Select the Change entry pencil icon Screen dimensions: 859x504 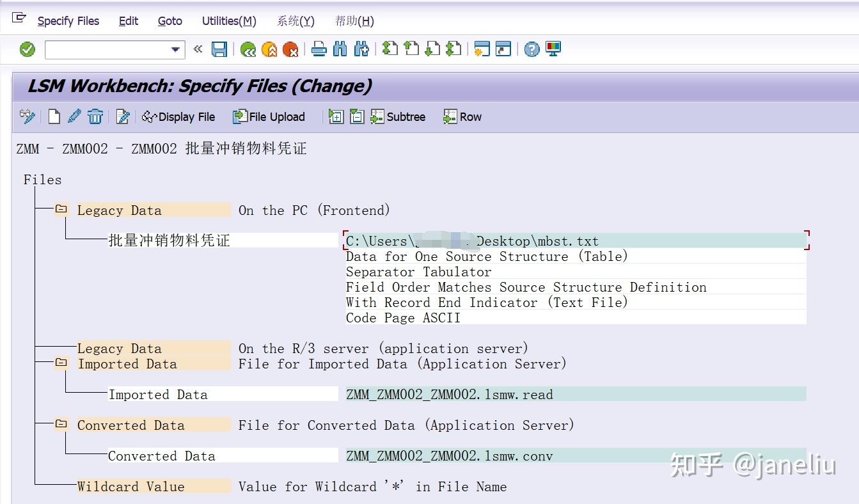(74, 116)
